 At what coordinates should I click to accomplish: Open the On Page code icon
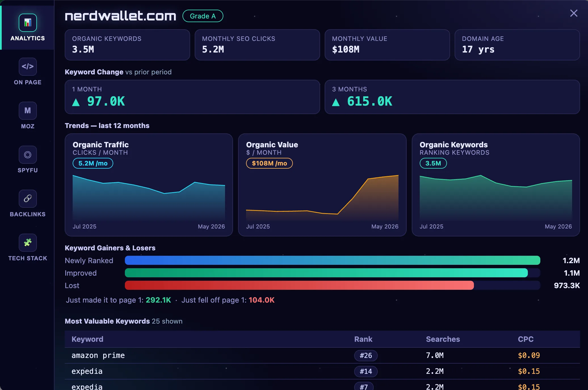pos(28,67)
